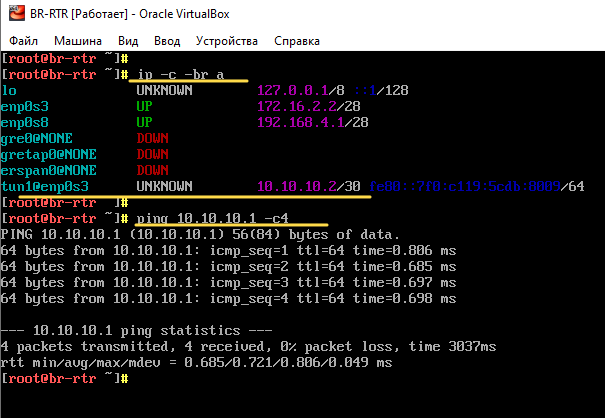The height and width of the screenshot is (418, 605).
Task: Open the Ввод menu
Action: [x=168, y=41]
